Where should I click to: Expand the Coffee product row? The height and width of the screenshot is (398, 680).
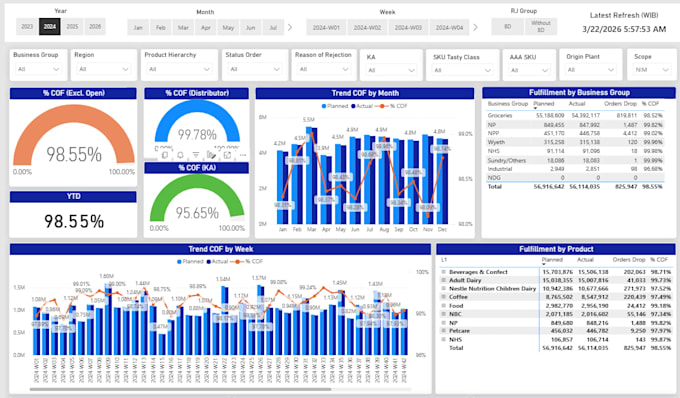click(444, 297)
